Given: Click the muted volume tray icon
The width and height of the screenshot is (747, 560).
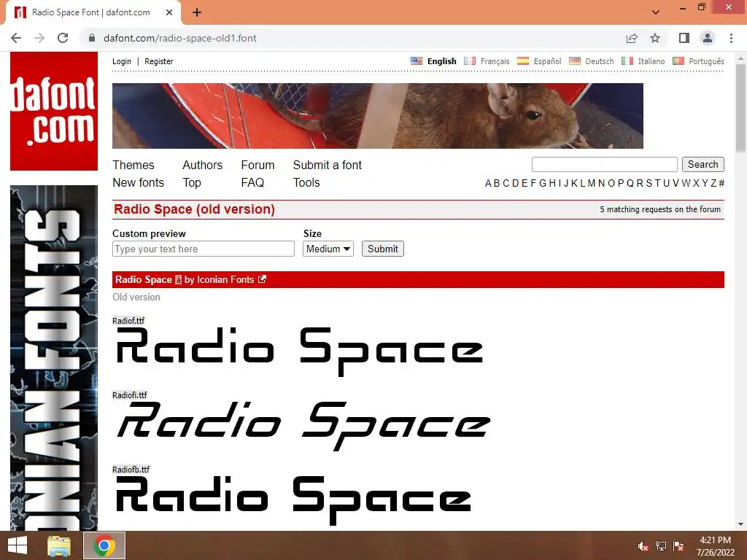Looking at the screenshot, I should [643, 546].
